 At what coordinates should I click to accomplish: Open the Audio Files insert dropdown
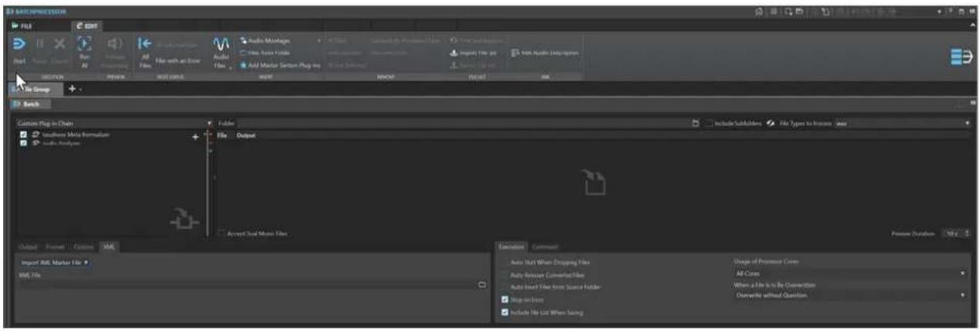(220, 51)
